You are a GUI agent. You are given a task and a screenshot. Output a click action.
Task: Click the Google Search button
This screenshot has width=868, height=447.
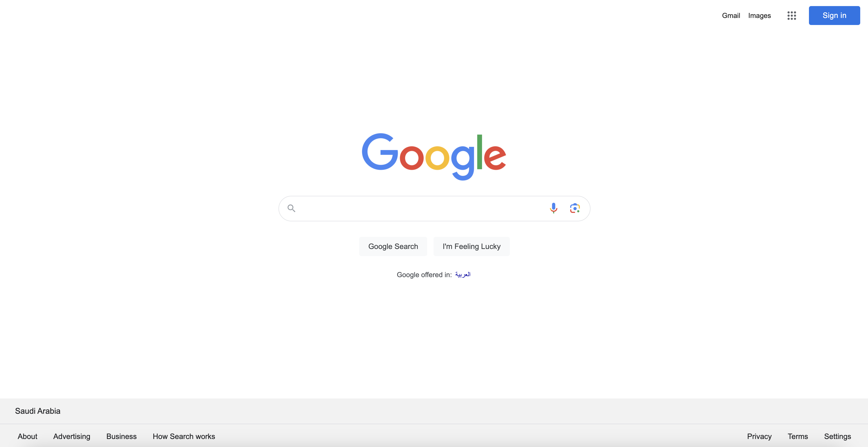tap(393, 246)
